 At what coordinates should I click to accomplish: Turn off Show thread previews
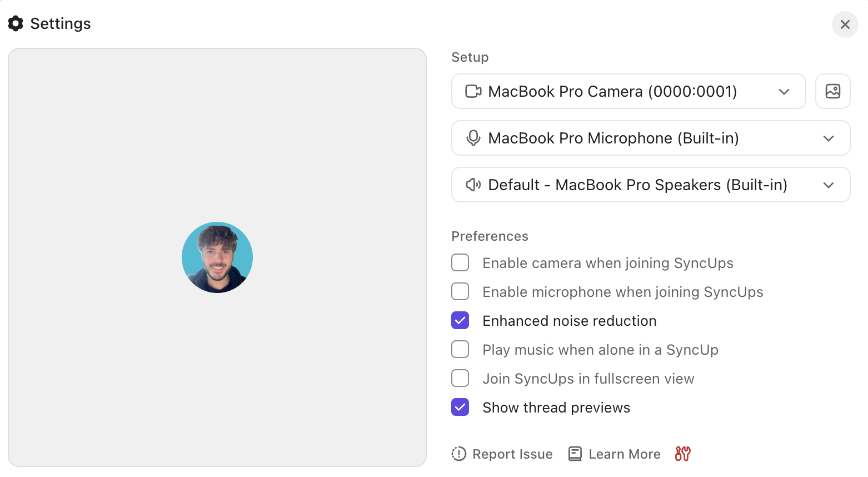coord(460,407)
